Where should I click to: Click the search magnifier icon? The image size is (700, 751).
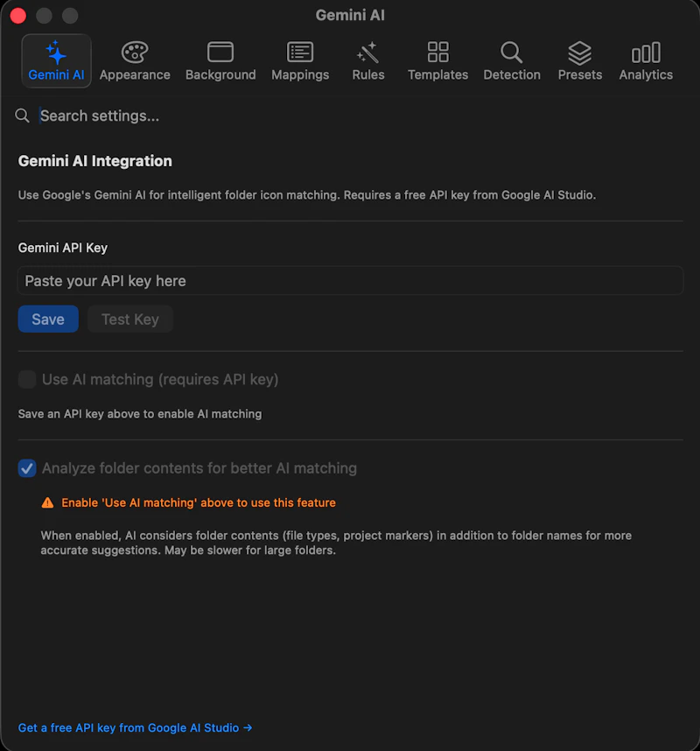(x=22, y=116)
